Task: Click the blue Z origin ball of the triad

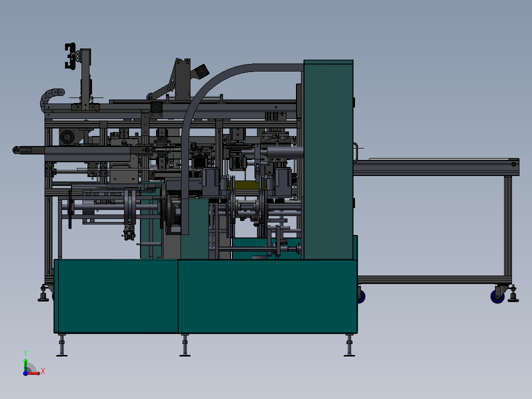Action: click(25, 373)
